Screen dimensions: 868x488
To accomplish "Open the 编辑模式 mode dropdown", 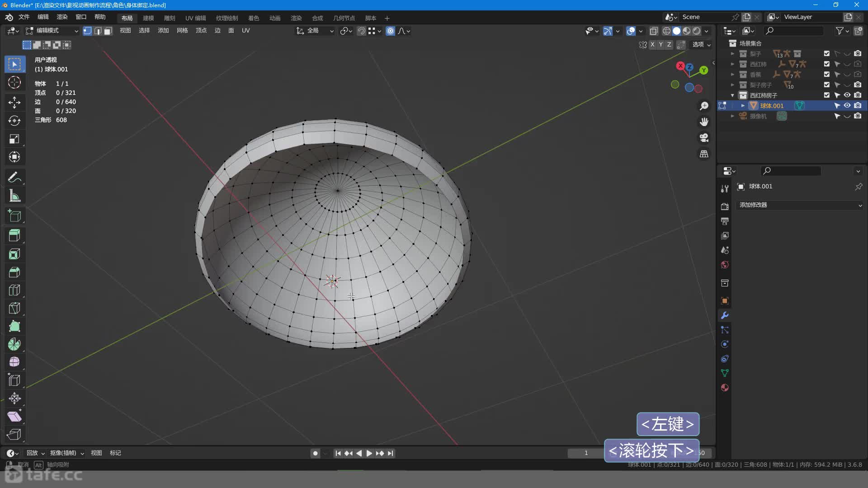I will click(x=52, y=31).
